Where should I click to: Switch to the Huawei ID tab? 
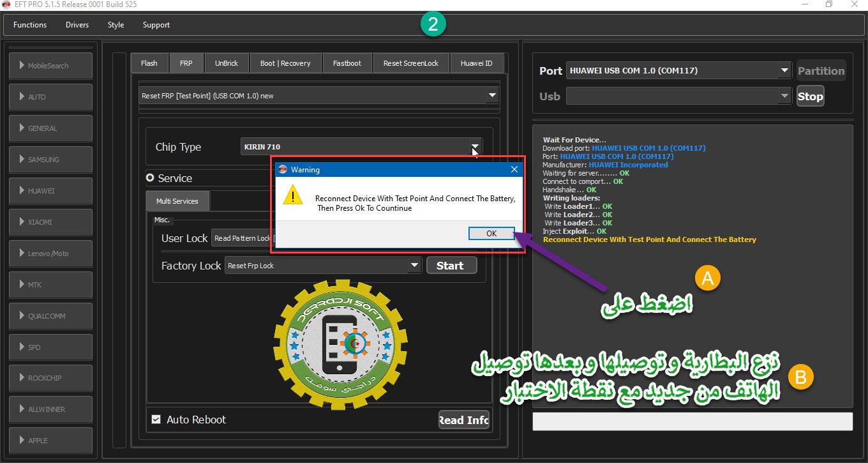pos(477,63)
